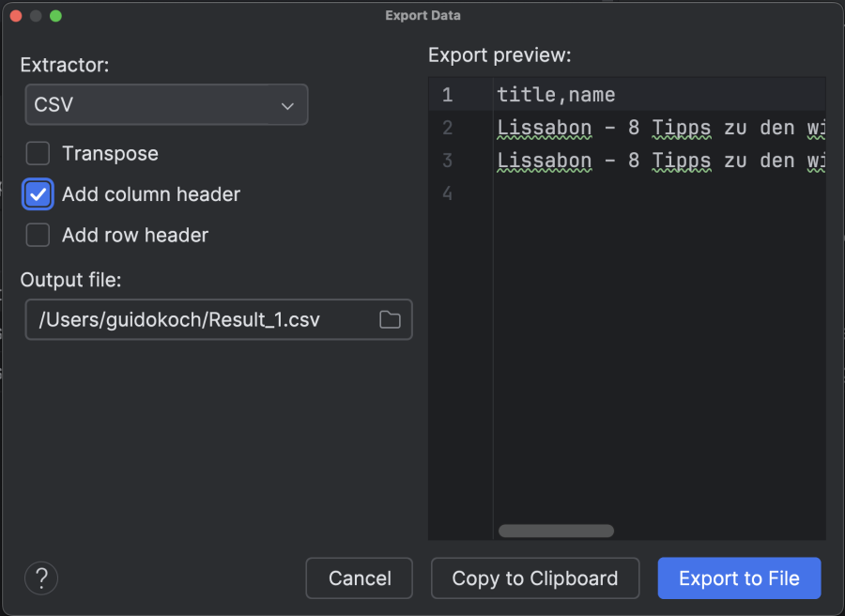Uncheck Add column header
The height and width of the screenshot is (616, 845).
(x=38, y=194)
